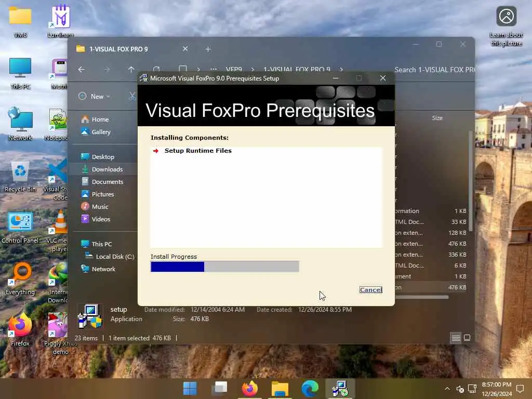Switch Explorer to large thumbnails view
532x399 pixels.
pos(467,338)
